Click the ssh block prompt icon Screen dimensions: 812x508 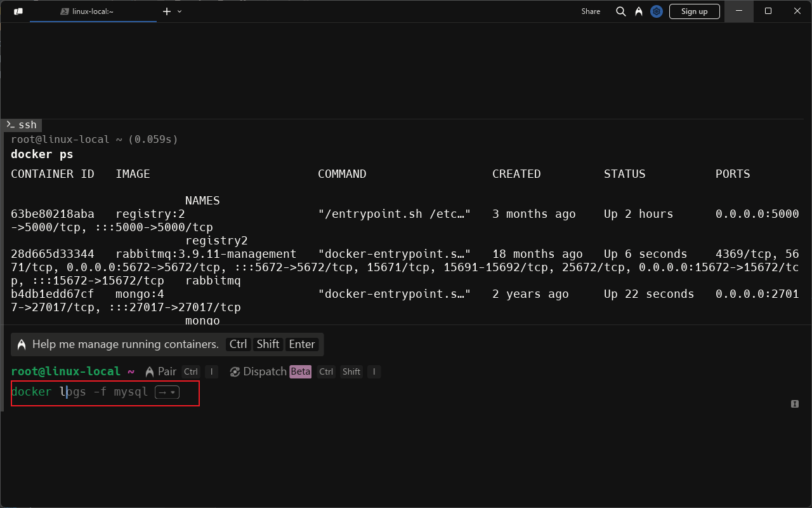coord(10,125)
